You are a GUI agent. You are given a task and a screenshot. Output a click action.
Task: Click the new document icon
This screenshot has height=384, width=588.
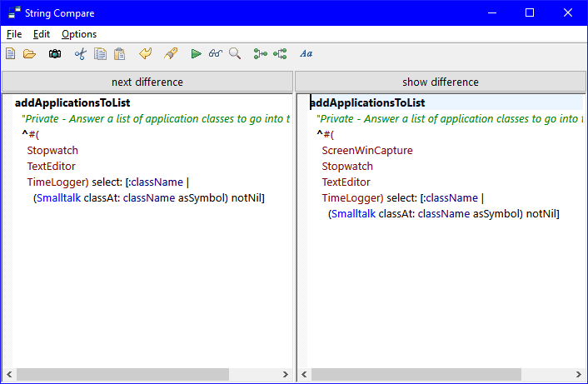tap(11, 54)
